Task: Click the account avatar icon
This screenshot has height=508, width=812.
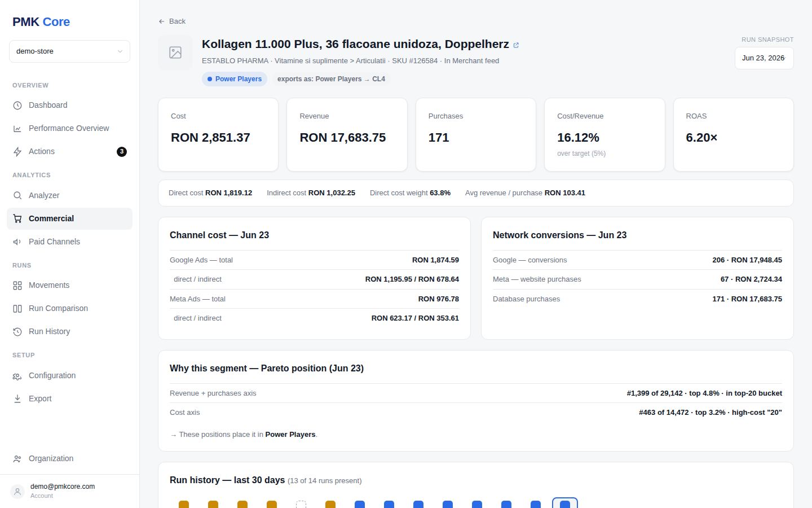Action: pos(17,492)
